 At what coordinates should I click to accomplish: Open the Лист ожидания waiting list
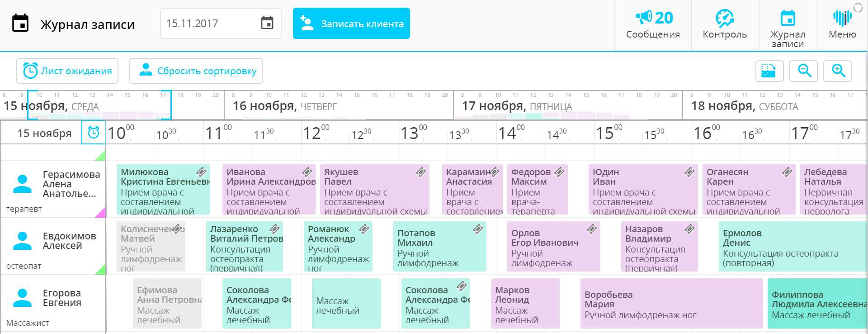pyautogui.click(x=67, y=71)
